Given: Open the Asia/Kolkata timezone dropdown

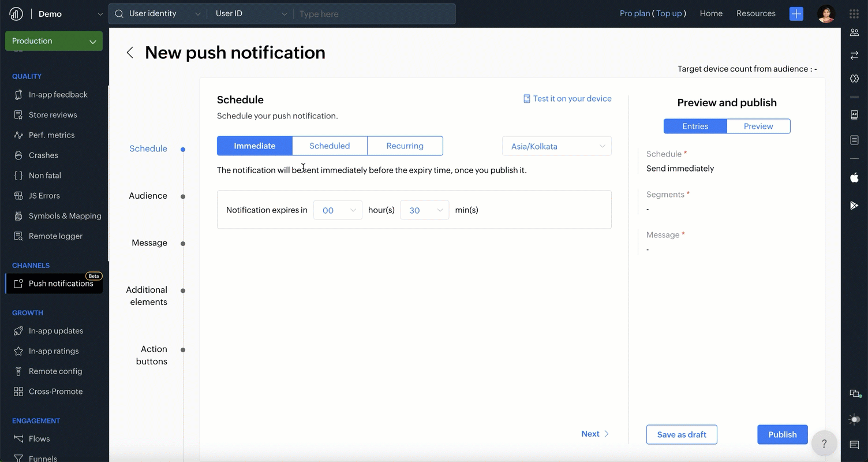Looking at the screenshot, I should (x=557, y=146).
